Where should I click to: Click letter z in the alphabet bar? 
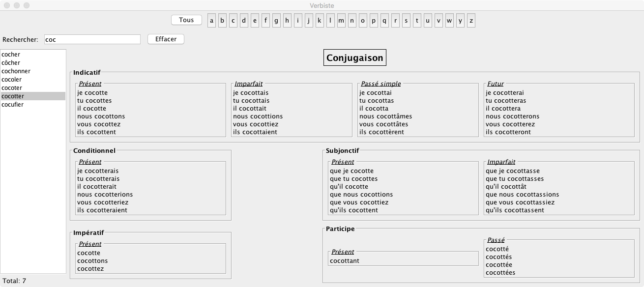pos(471,21)
